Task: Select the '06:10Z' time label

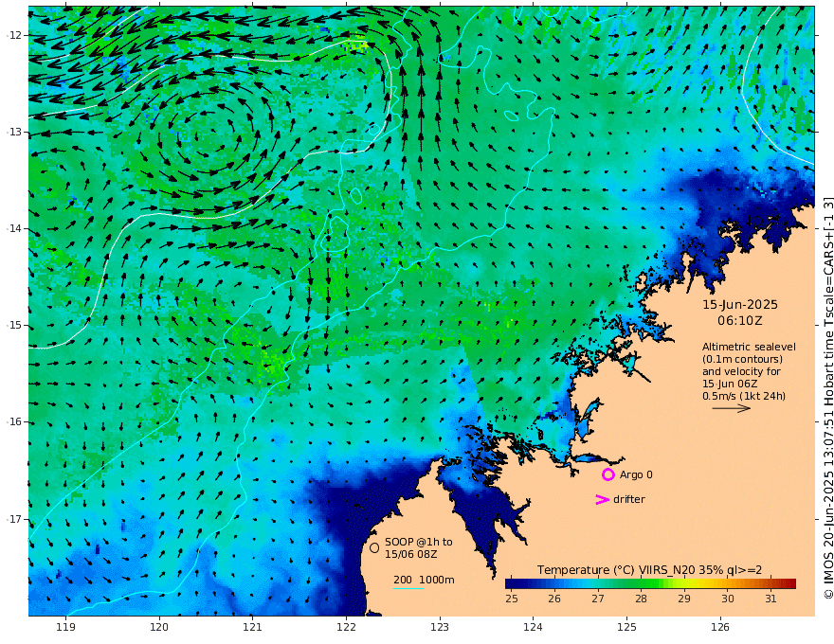Action: (740, 321)
